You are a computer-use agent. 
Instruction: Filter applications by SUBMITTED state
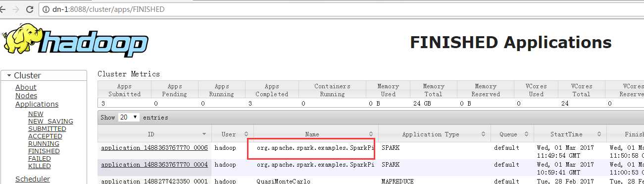tap(47, 129)
